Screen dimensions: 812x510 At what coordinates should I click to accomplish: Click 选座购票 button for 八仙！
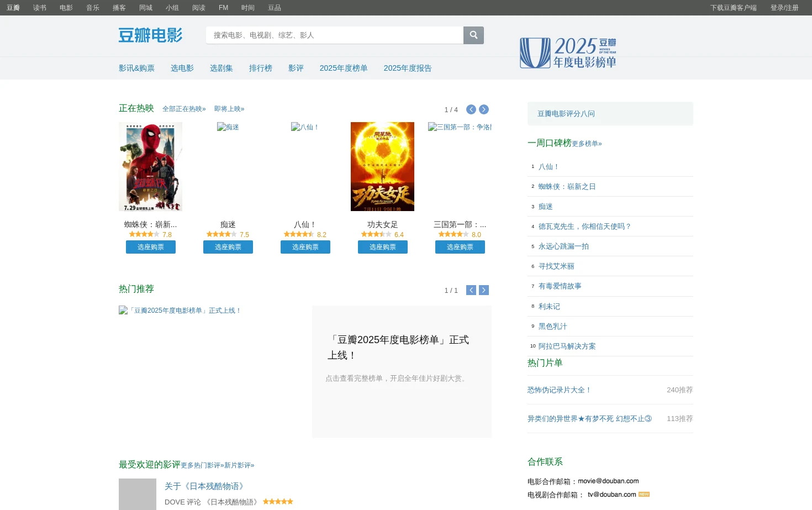(x=305, y=247)
